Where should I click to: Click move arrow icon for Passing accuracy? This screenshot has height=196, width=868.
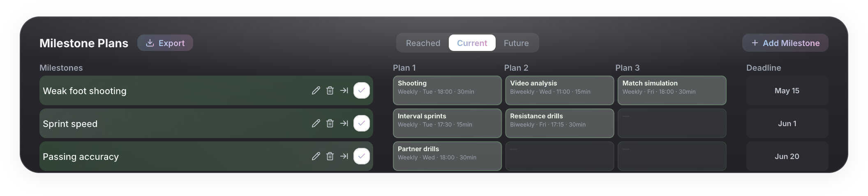pyautogui.click(x=344, y=156)
